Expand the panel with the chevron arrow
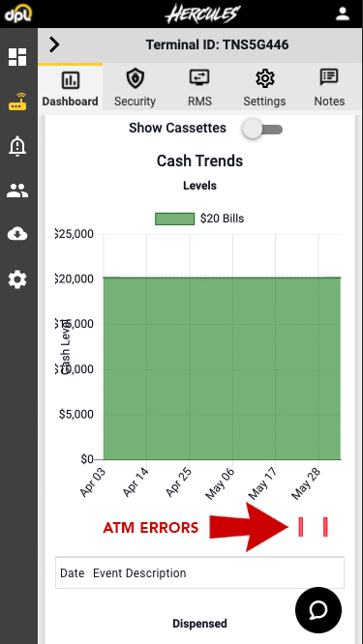The image size is (363, 644). tap(54, 44)
